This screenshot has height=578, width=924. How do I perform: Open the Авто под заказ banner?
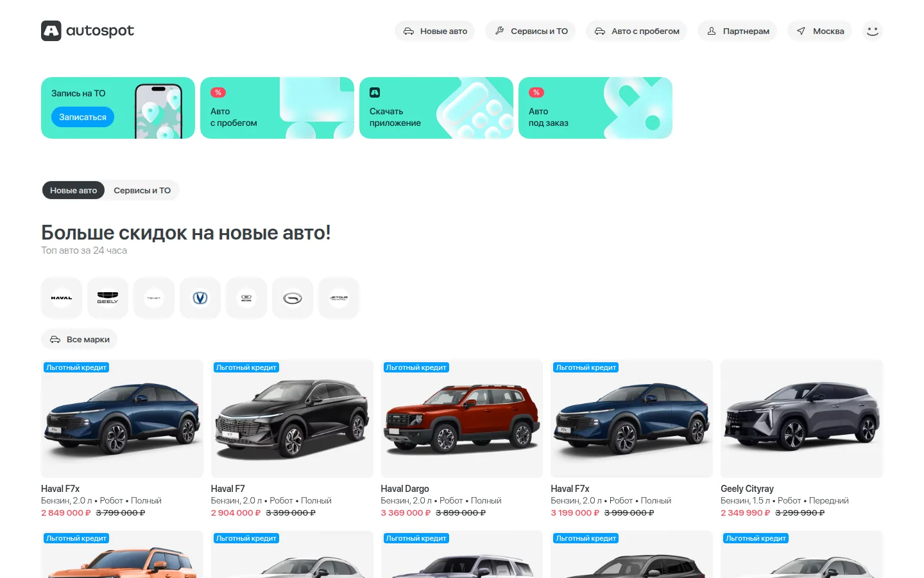[x=595, y=108]
